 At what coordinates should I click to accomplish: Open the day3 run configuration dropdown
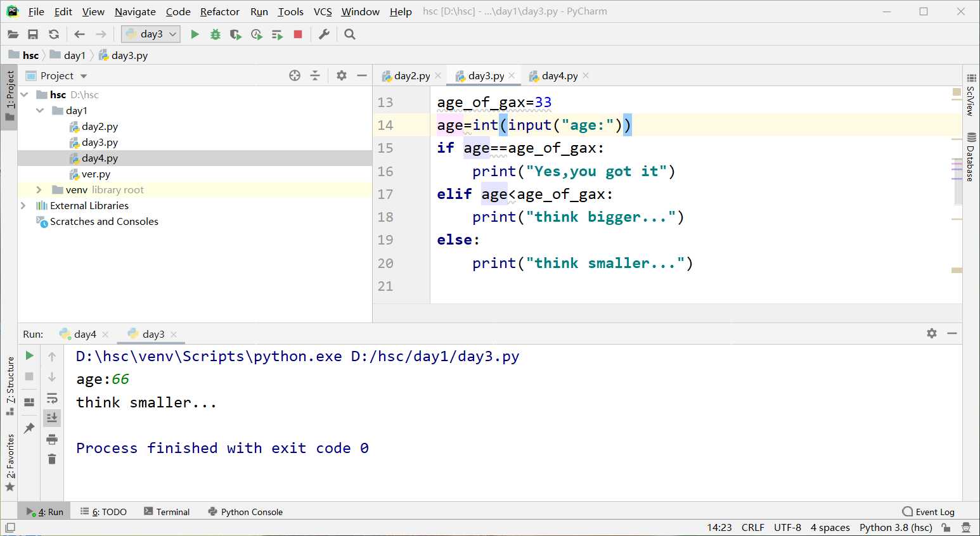click(151, 34)
